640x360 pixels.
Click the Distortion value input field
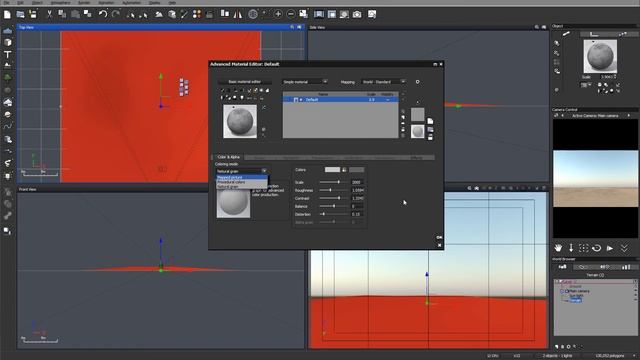coord(358,214)
